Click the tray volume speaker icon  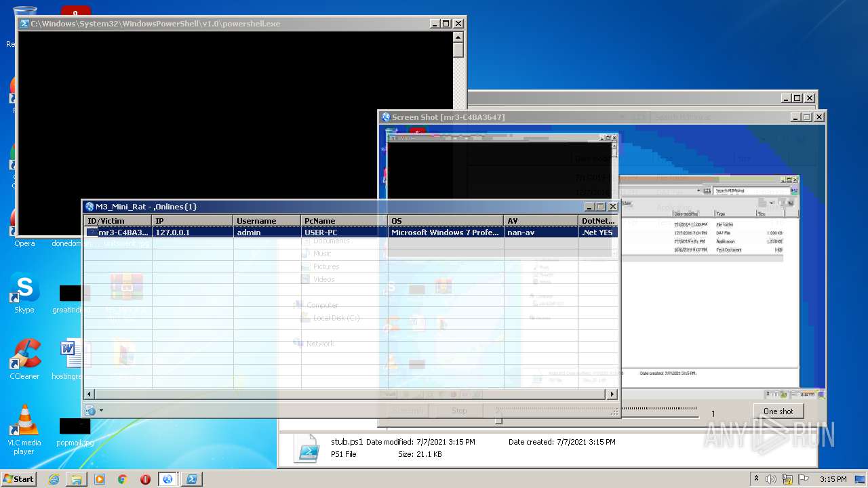(x=771, y=479)
